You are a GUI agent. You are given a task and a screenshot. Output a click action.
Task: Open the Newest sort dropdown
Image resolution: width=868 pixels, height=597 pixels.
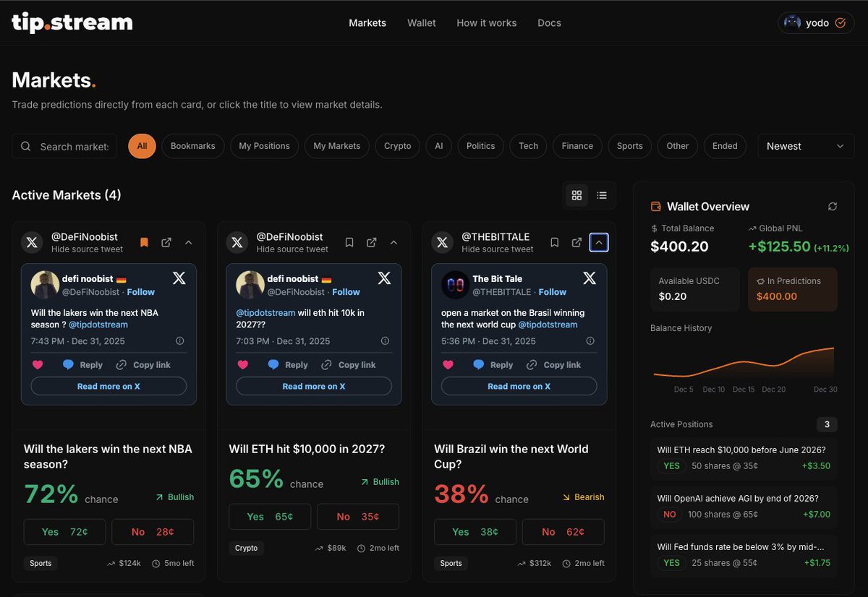point(806,146)
